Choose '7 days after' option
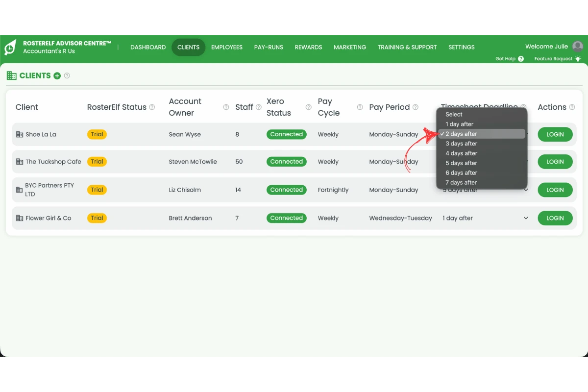This screenshot has height=392, width=588. [x=482, y=183]
